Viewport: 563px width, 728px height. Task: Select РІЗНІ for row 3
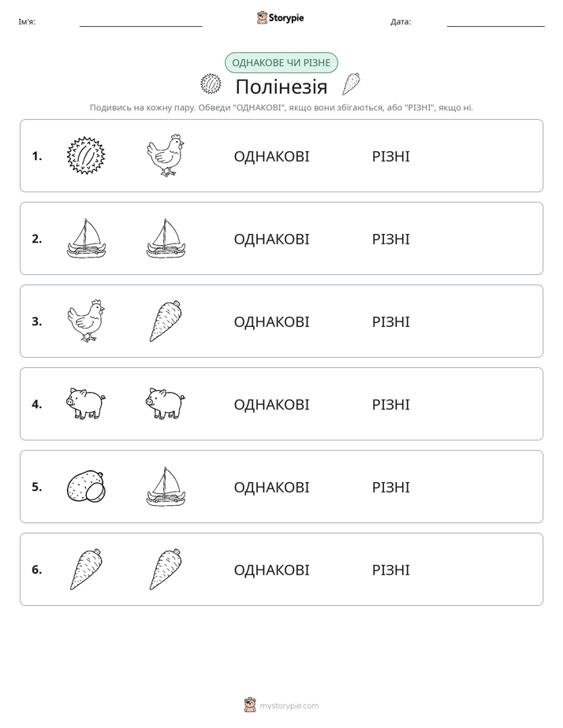coord(390,321)
